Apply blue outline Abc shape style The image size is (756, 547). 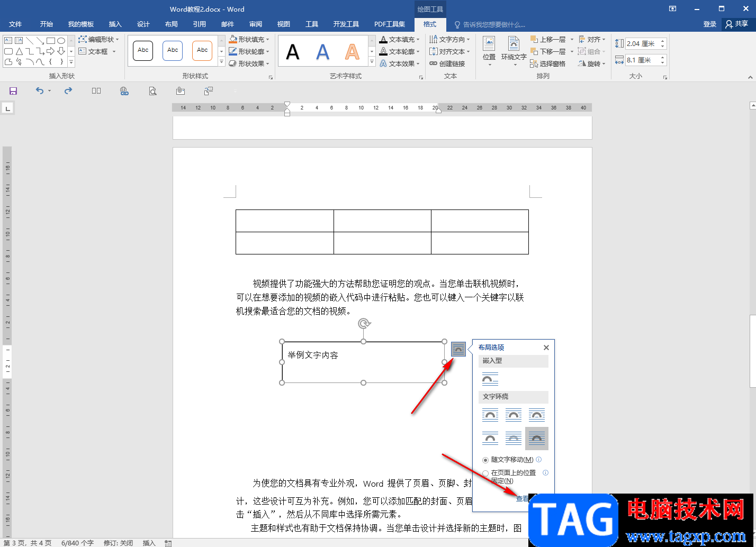click(173, 51)
